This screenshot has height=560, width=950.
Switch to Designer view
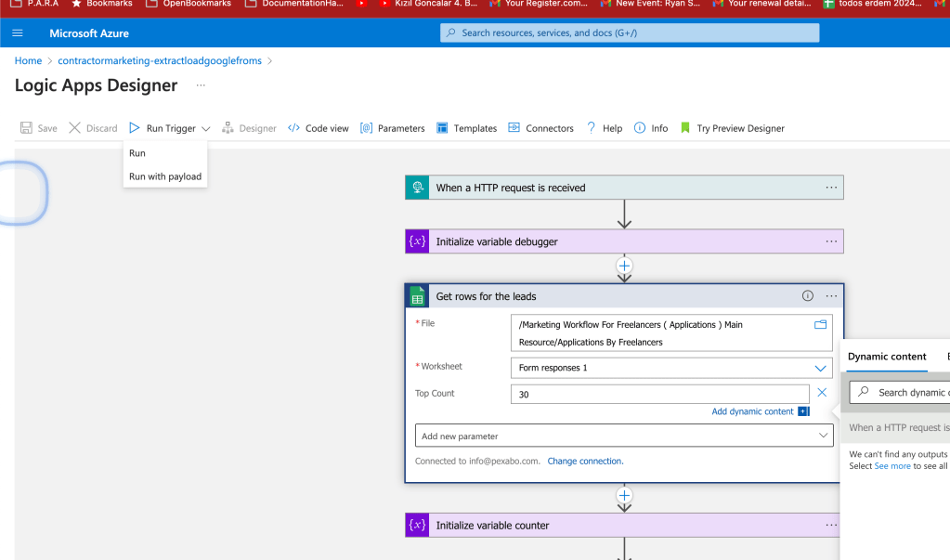[249, 128]
